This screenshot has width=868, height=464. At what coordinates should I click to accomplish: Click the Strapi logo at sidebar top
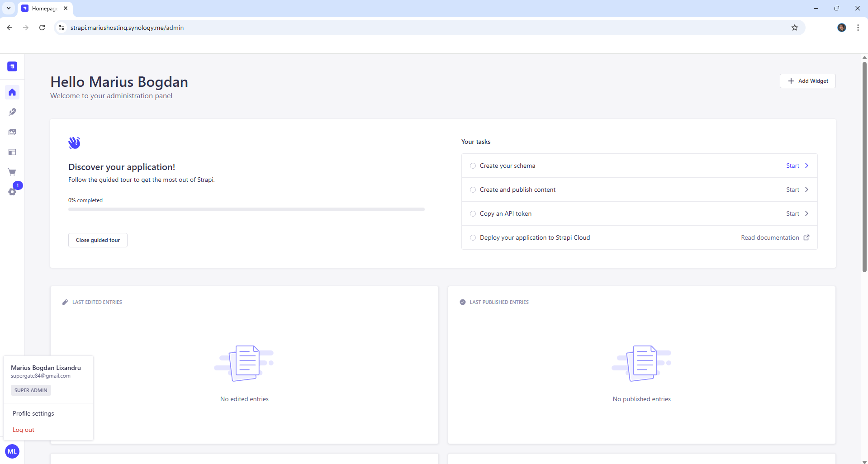coord(12,66)
